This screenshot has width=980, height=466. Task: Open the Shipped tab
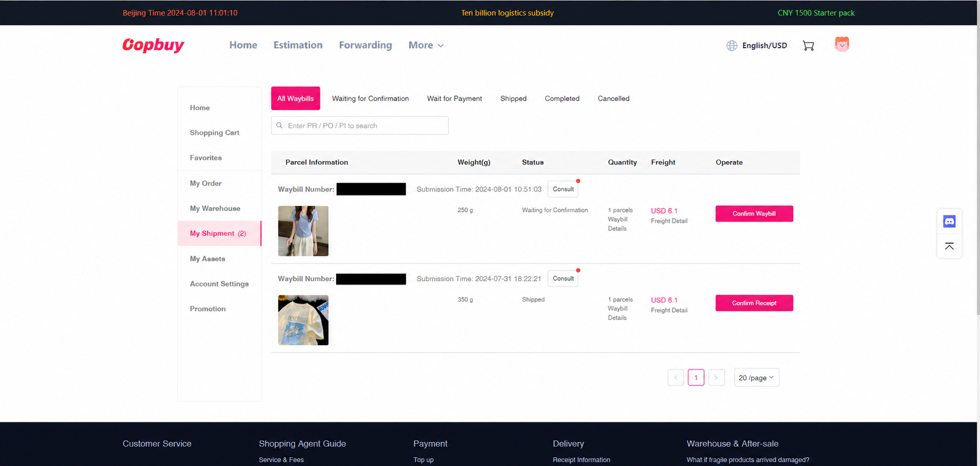coord(513,99)
